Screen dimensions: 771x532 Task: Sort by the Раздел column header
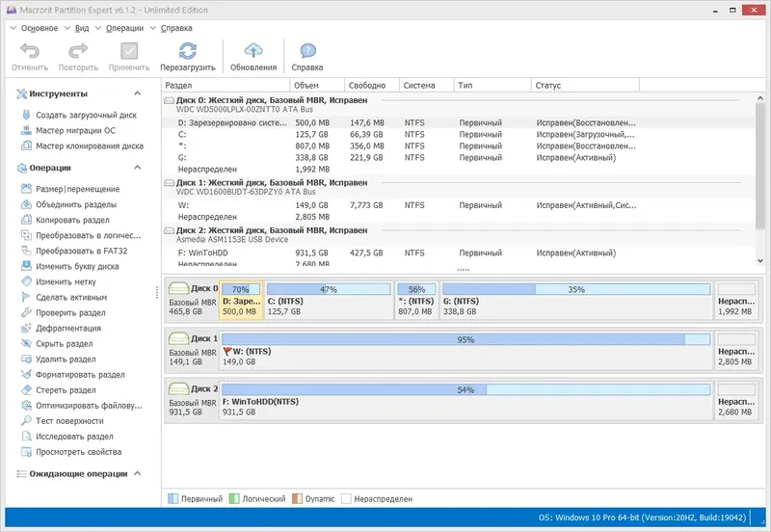click(x=226, y=85)
